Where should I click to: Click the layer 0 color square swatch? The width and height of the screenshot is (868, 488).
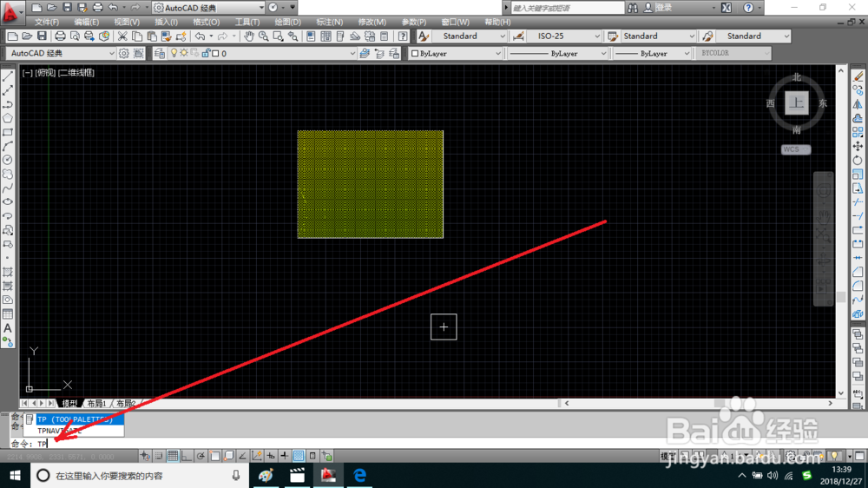click(216, 53)
